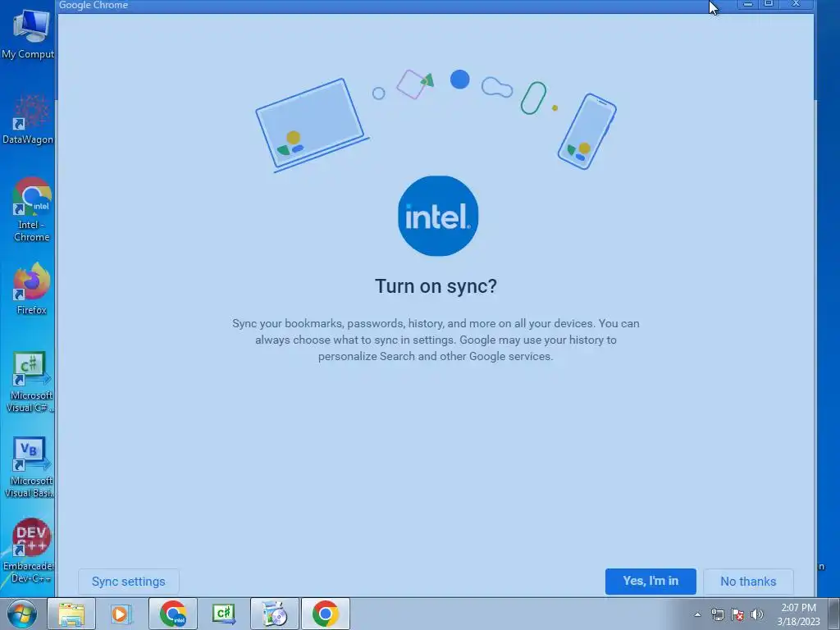The height and width of the screenshot is (630, 840).
Task: Open Action Center flag tray icon
Action: [737, 614]
